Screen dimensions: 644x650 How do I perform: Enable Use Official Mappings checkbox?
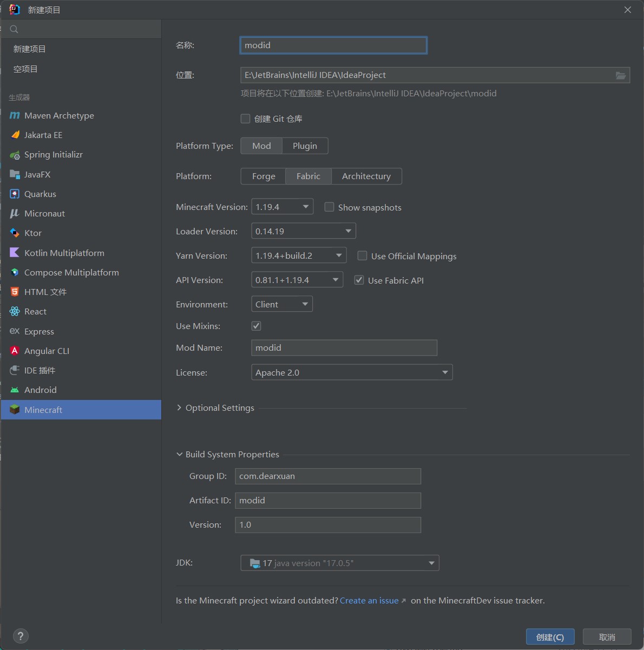(x=362, y=255)
